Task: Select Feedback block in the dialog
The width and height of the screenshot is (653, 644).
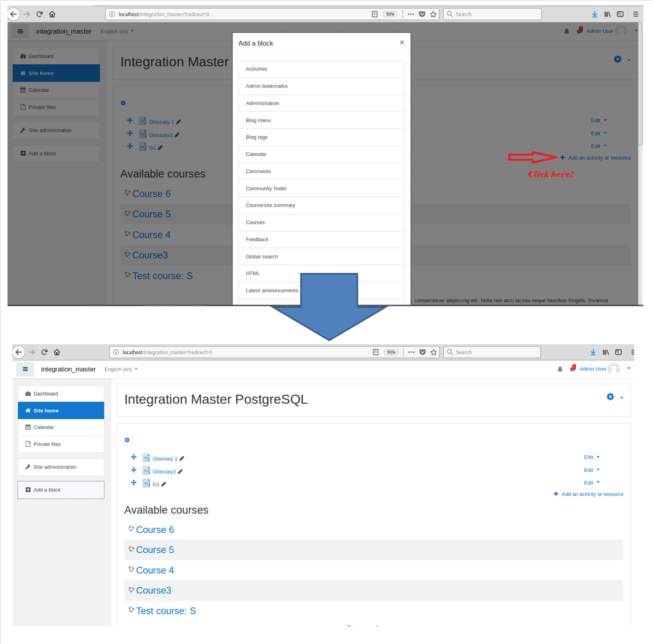Action: [321, 240]
